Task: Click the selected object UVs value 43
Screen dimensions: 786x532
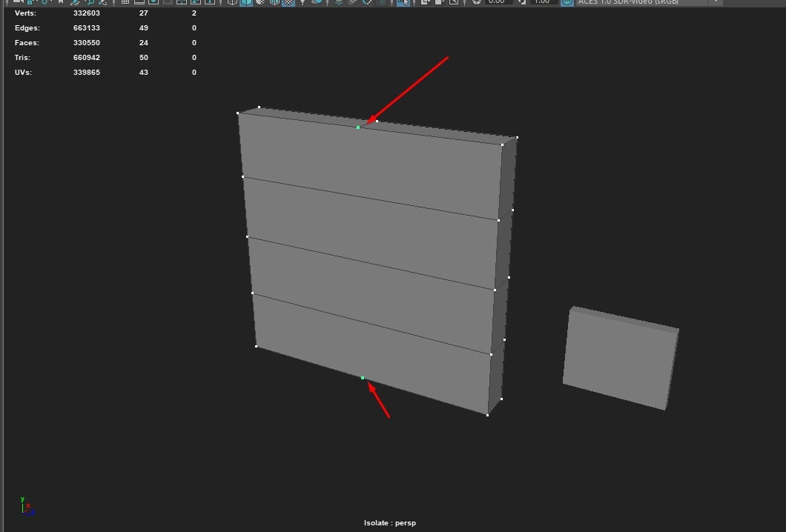Action: (x=143, y=72)
